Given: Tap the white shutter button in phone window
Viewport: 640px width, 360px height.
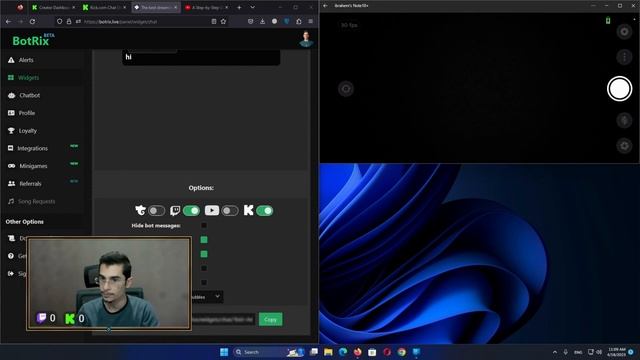Looking at the screenshot, I should [619, 89].
